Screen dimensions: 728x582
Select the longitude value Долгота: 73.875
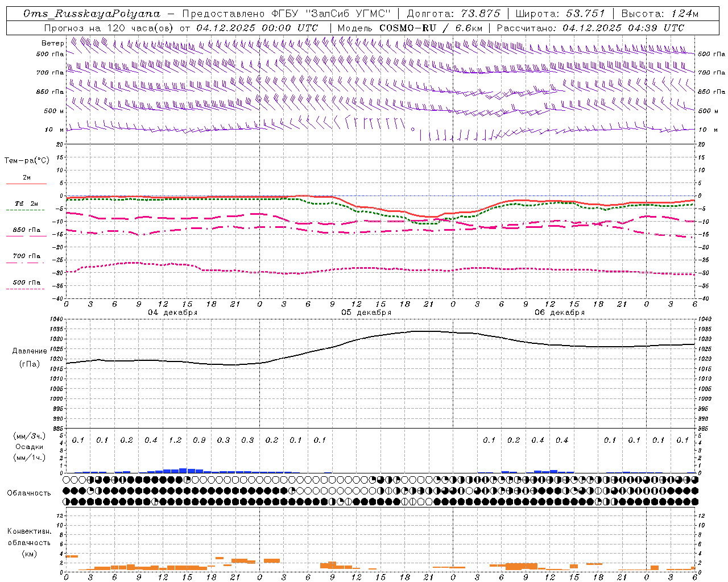point(453,14)
